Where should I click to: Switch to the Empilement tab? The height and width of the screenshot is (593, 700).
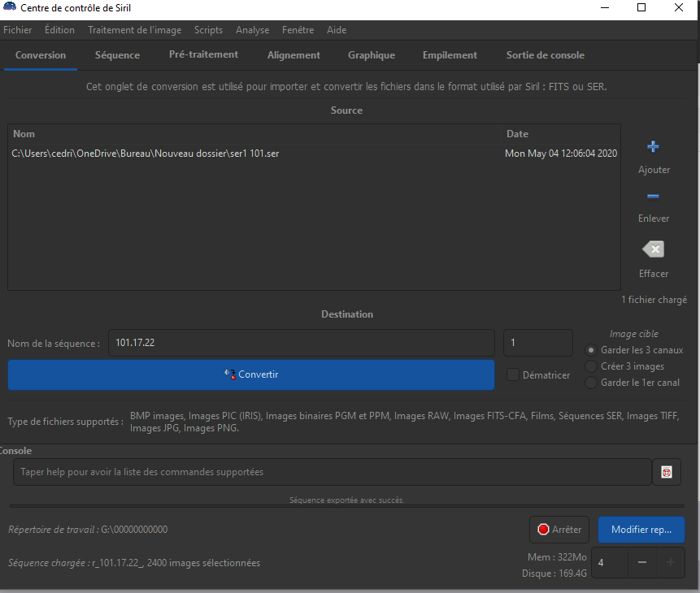click(450, 55)
